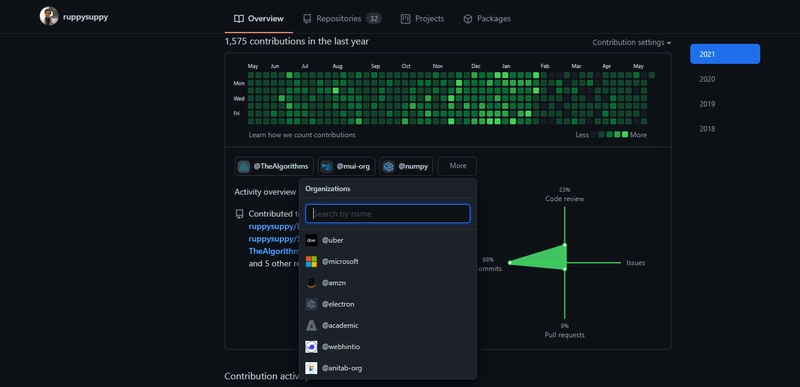Screen dimensions: 800x387
Task: Select the Electron organization logo
Action: 311,304
